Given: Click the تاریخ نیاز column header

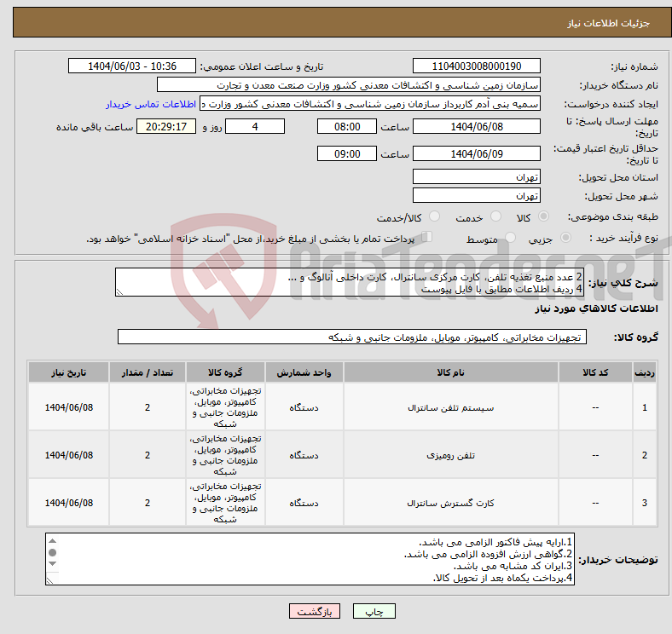Looking at the screenshot, I should [x=68, y=372].
